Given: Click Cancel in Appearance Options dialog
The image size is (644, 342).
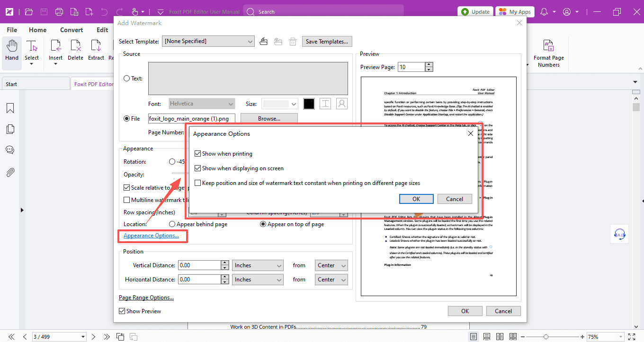Looking at the screenshot, I should 455,199.
